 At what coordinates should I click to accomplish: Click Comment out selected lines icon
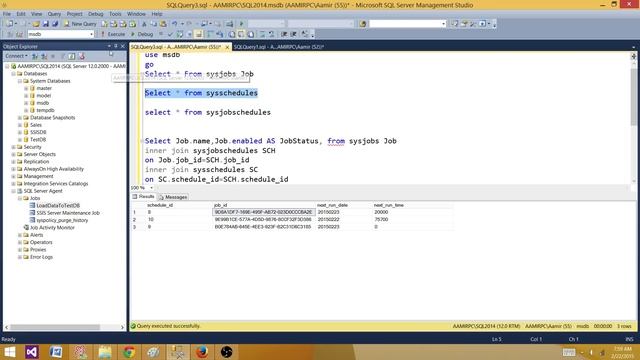tap(262, 34)
